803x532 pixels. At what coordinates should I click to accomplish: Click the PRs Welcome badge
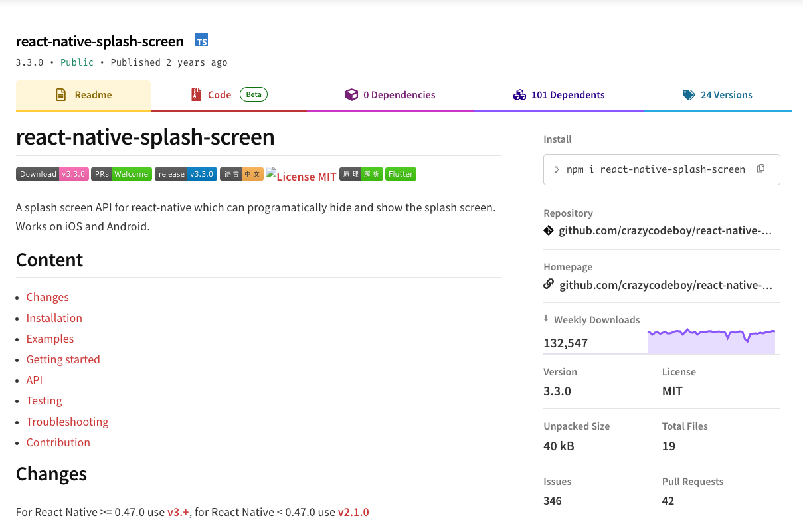point(122,174)
